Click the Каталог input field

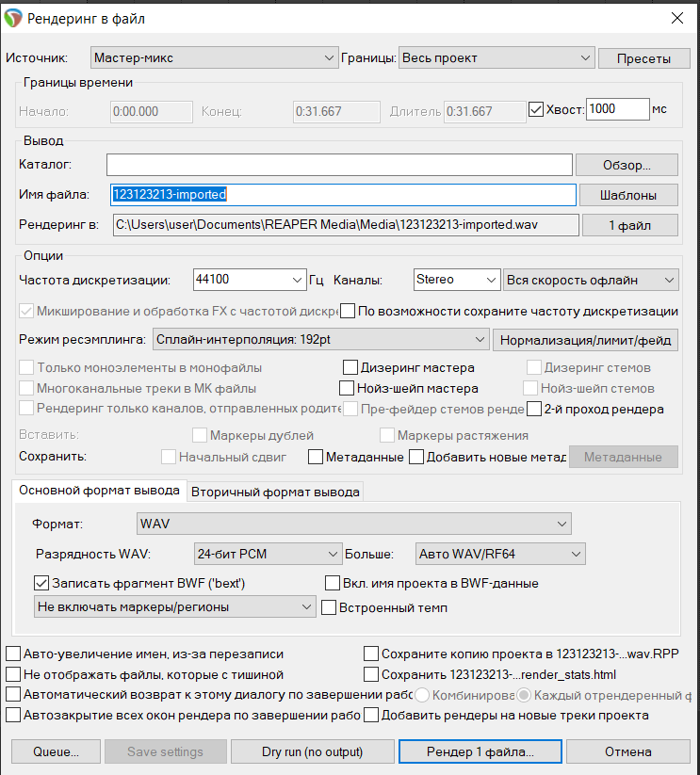339,165
